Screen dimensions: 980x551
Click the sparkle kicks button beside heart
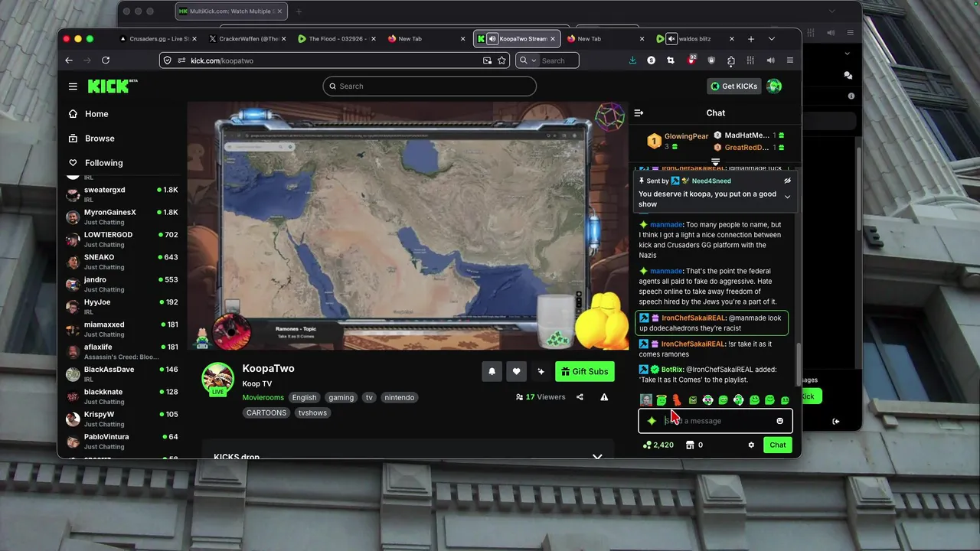pyautogui.click(x=541, y=371)
